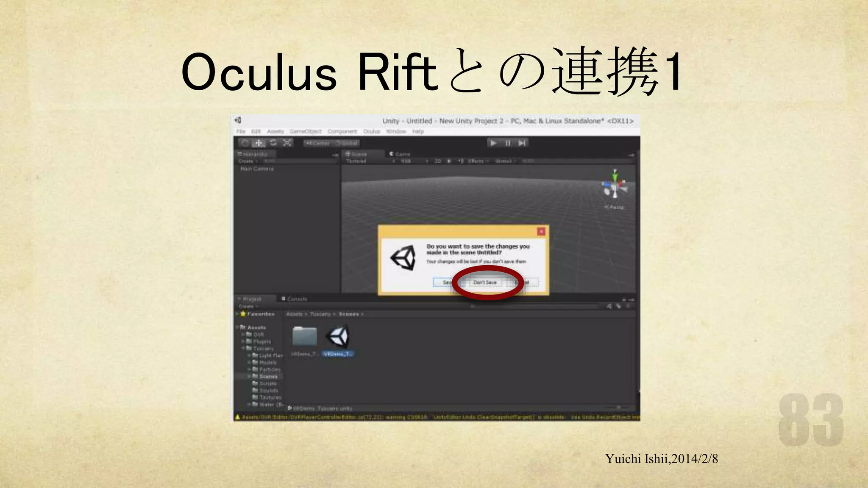Expand the Favorites tree arrow
The width and height of the screenshot is (868, 488).
(x=237, y=314)
